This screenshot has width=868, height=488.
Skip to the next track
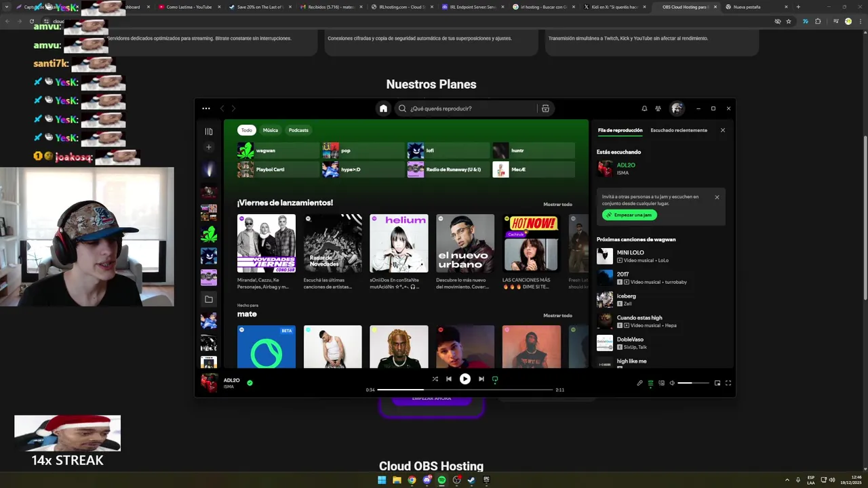coord(481,379)
